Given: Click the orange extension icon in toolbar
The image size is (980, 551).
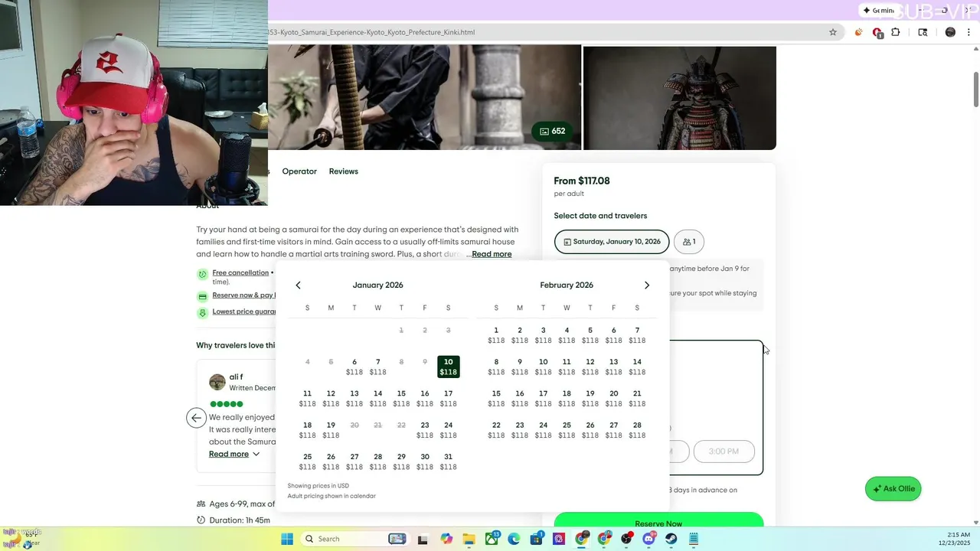Looking at the screenshot, I should click(x=858, y=32).
